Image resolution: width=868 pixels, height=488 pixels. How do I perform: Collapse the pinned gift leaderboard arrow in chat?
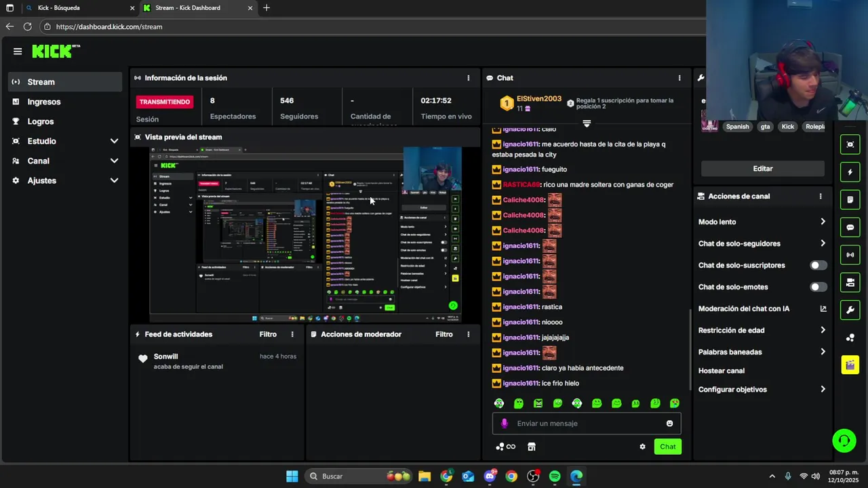[587, 124]
